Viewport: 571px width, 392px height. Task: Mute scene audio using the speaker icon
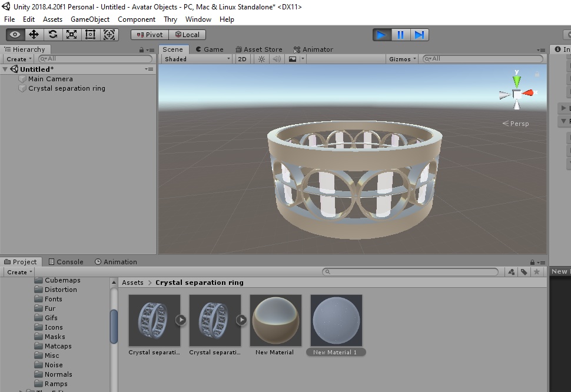[276, 59]
